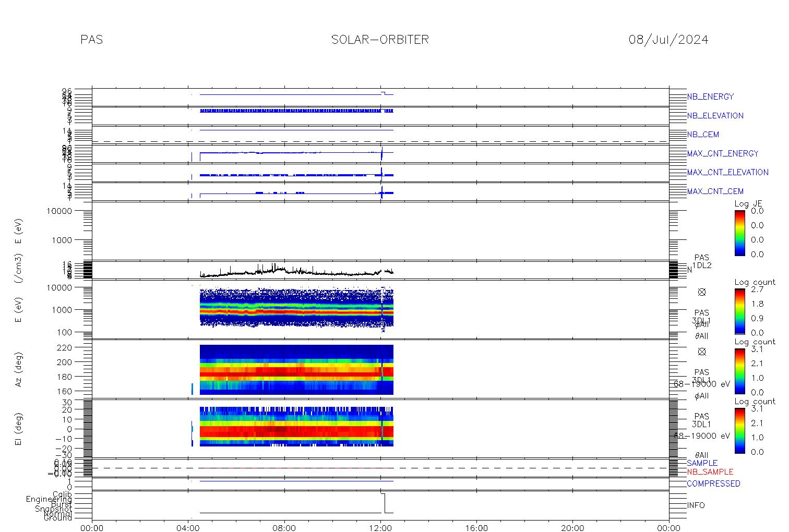Click the PAS 1DL2 density label
789x532 pixels.
click(702, 262)
